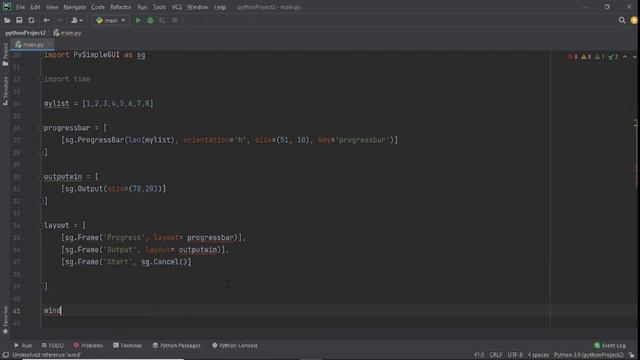Place cursor on the mylist assignment line
Image resolution: width=640 pixels, height=360 pixels.
pyautogui.click(x=99, y=104)
